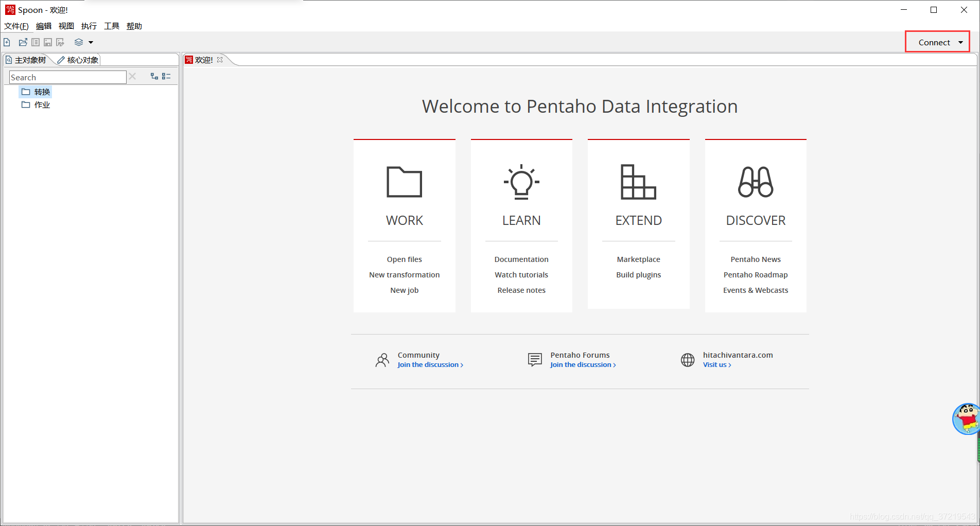The width and height of the screenshot is (980, 526).
Task: Select the 转换 folder in the tree
Action: click(36, 92)
